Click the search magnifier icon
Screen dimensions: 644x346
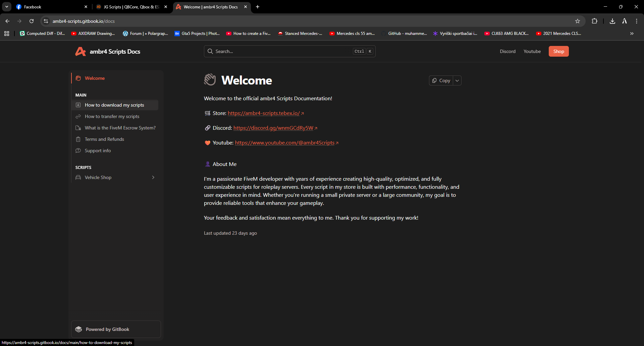210,51
